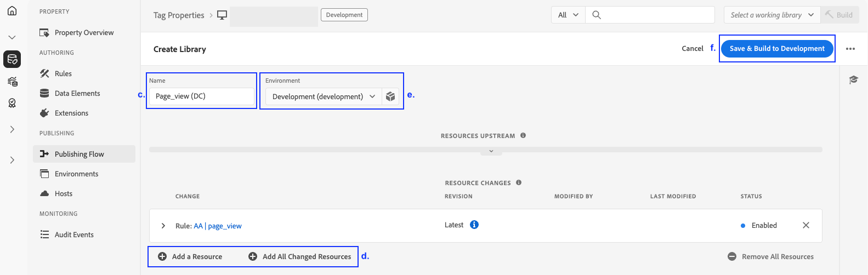
Task: Click Save & Build to Development
Action: click(777, 49)
